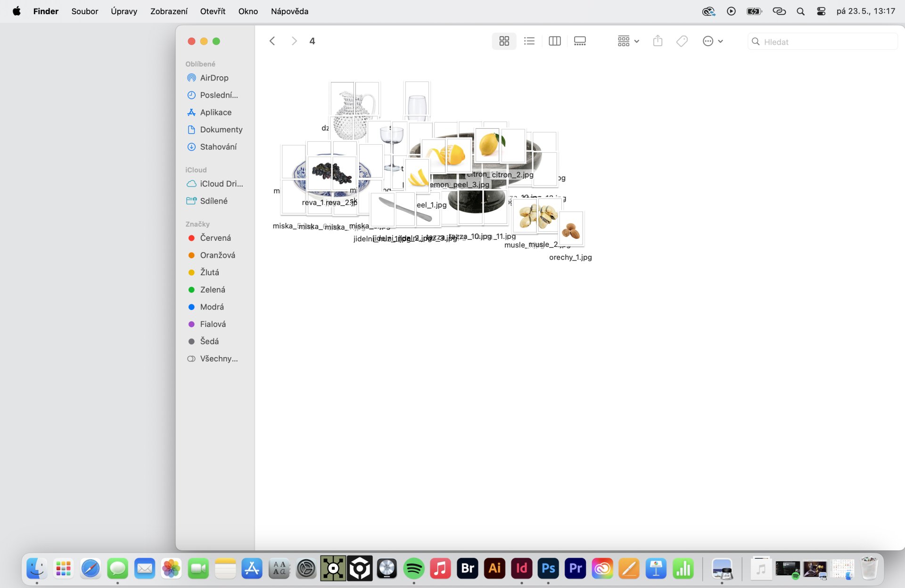Select iCloud Drive in the sidebar
The image size is (905, 588).
pyautogui.click(x=221, y=184)
